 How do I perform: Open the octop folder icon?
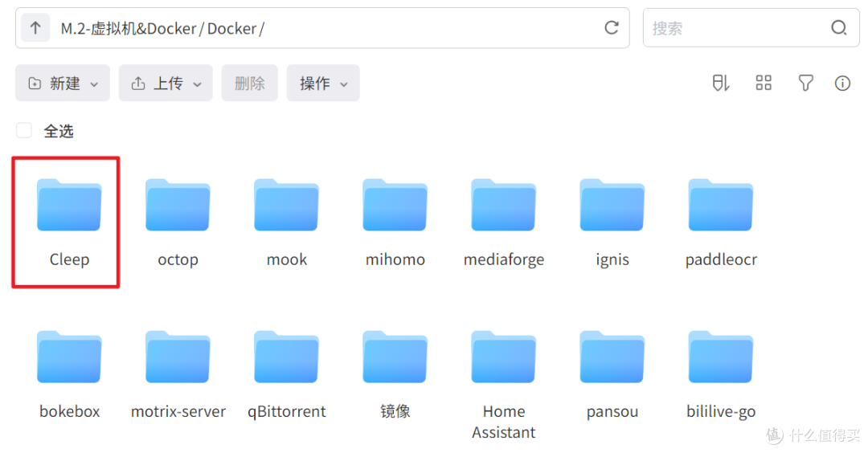click(x=178, y=205)
